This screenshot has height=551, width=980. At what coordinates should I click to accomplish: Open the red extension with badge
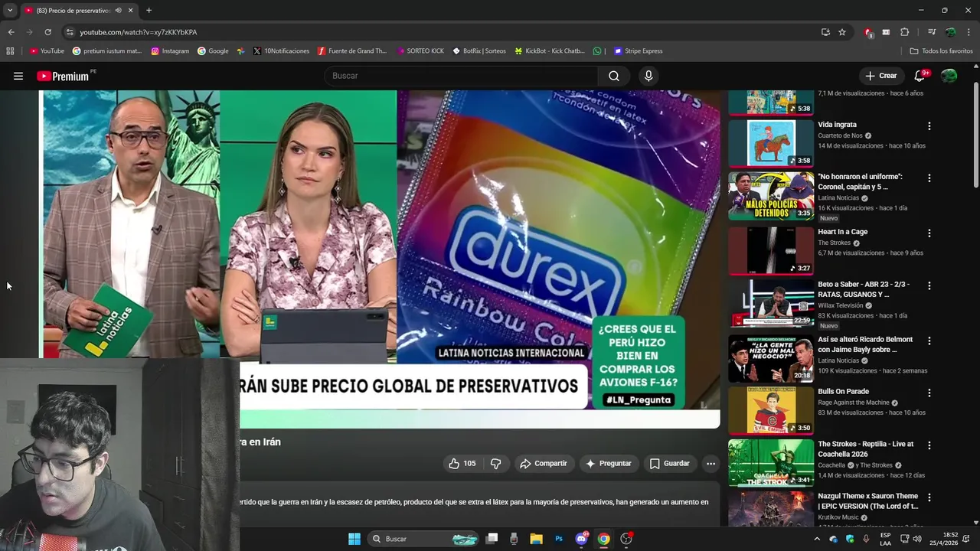[x=868, y=32]
